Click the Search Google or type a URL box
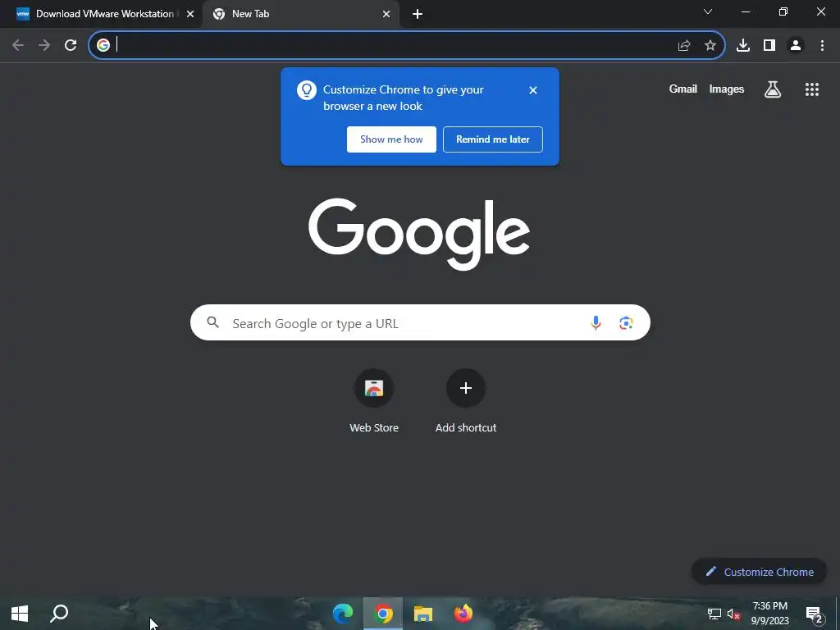Viewport: 840px width, 630px height. pos(420,322)
